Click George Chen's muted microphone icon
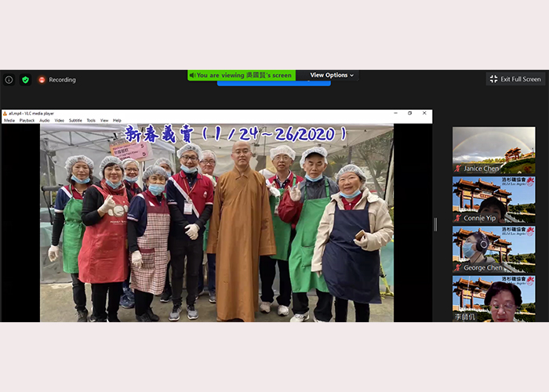Image resolution: width=549 pixels, height=392 pixels. tap(457, 268)
